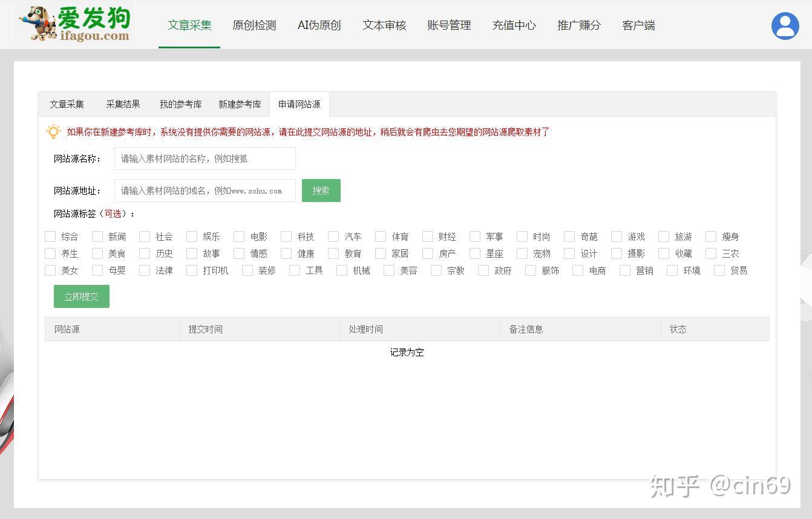Select the 收藏 tag checkbox

coord(664,253)
